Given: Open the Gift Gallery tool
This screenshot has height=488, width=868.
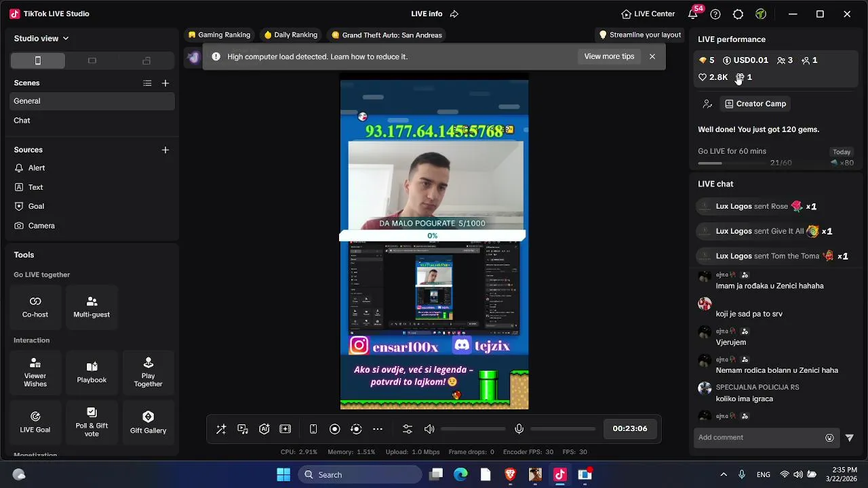Looking at the screenshot, I should click(x=148, y=422).
